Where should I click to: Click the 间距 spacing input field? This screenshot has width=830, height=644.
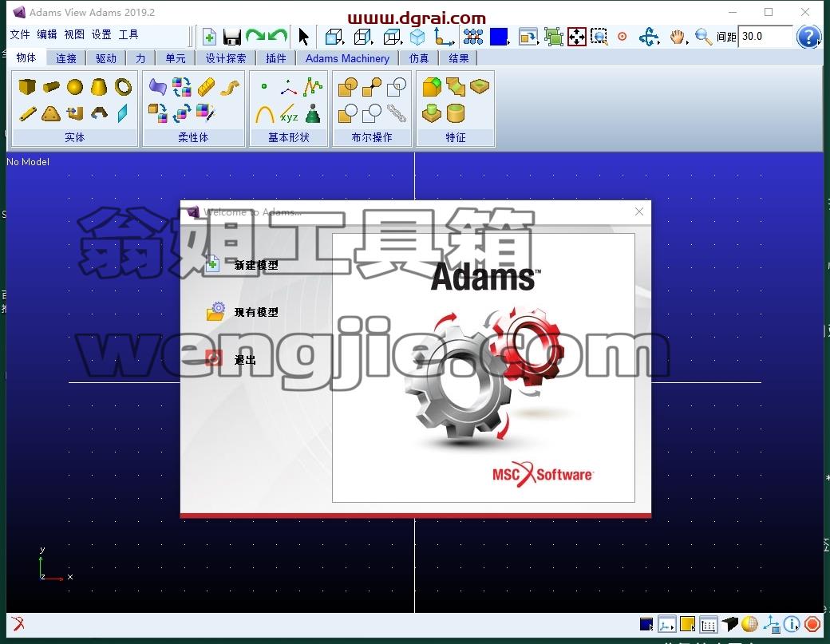(x=765, y=37)
